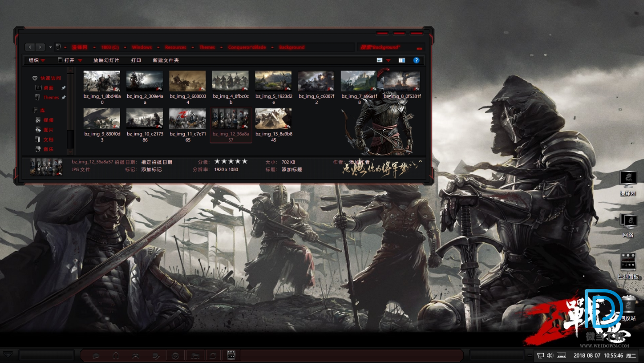Select the 回收站 desktop icon
The height and width of the screenshot is (363, 644).
(x=628, y=308)
